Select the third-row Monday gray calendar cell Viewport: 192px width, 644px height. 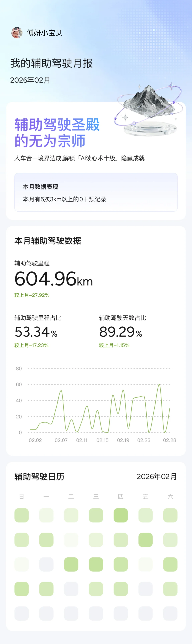pyautogui.click(x=46, y=564)
